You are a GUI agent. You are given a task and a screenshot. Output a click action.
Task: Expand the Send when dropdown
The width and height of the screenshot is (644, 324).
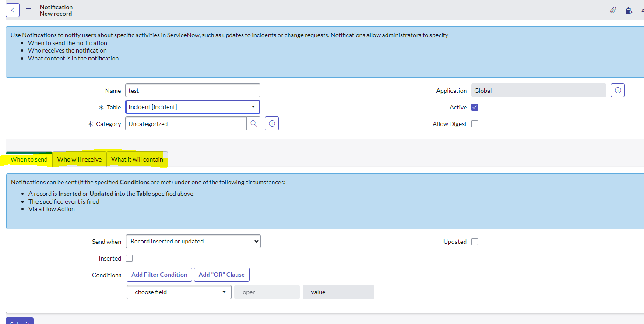coord(193,241)
